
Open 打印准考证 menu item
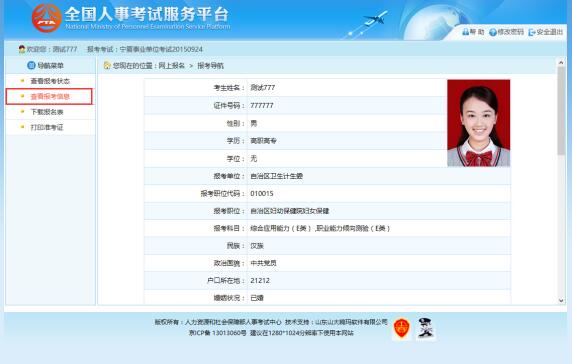pos(47,127)
